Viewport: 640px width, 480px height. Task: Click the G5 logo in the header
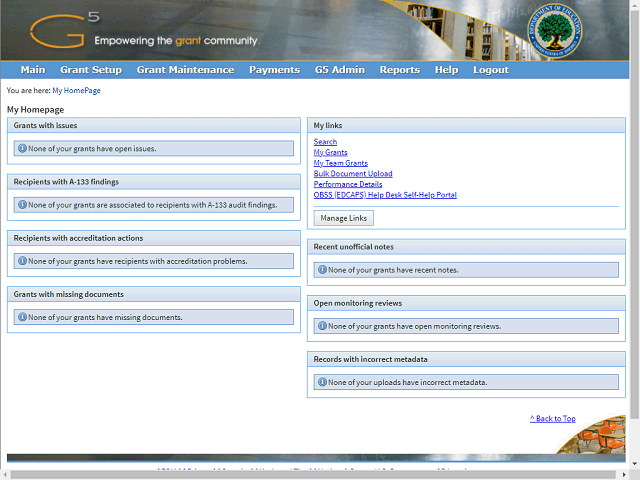tap(64, 29)
